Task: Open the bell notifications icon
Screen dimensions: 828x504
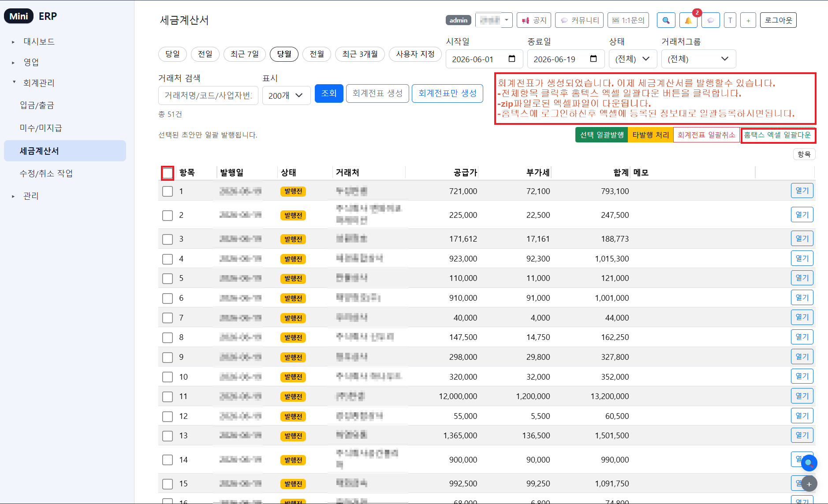Action: pos(688,20)
